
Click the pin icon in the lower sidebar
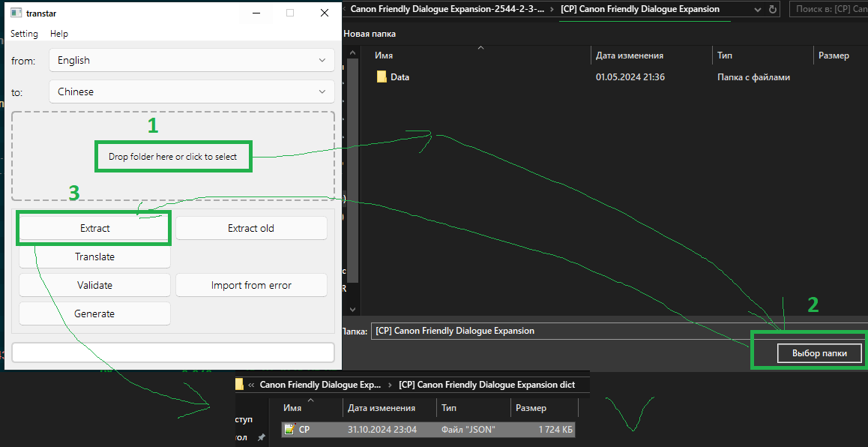point(261,437)
